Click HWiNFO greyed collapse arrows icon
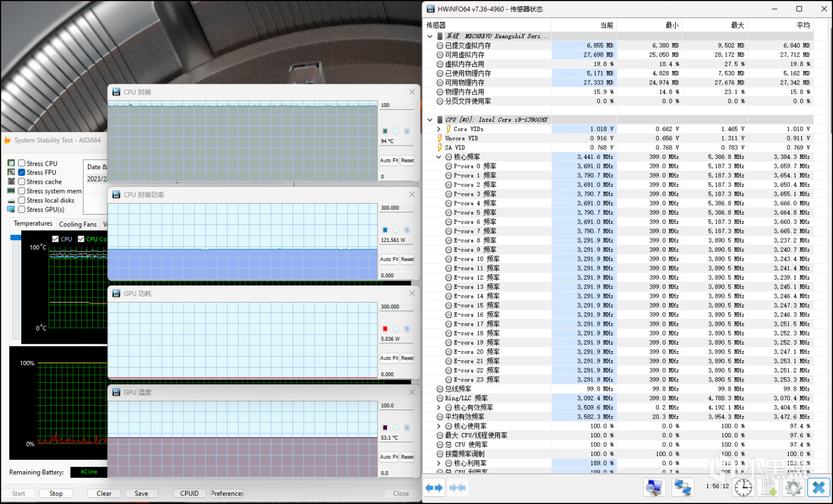This screenshot has width=833, height=504. 457,487
